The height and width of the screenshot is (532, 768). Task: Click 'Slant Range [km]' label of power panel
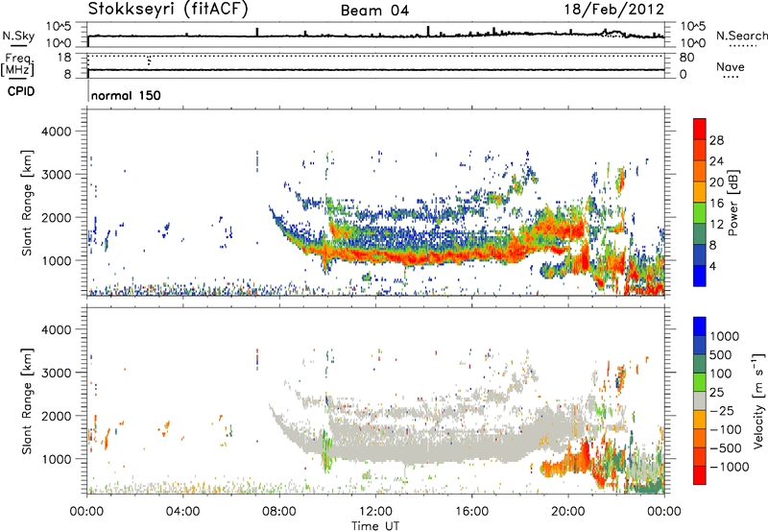tap(27, 203)
